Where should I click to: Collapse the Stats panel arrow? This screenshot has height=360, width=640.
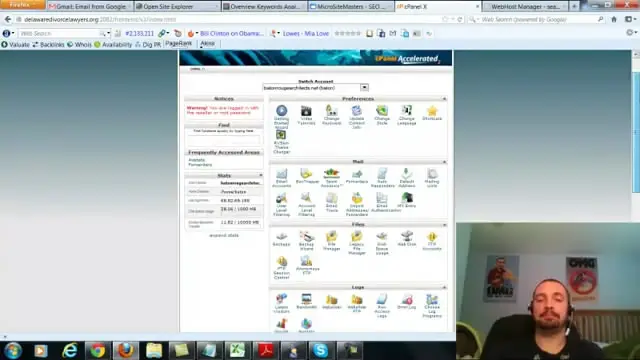click(261, 175)
